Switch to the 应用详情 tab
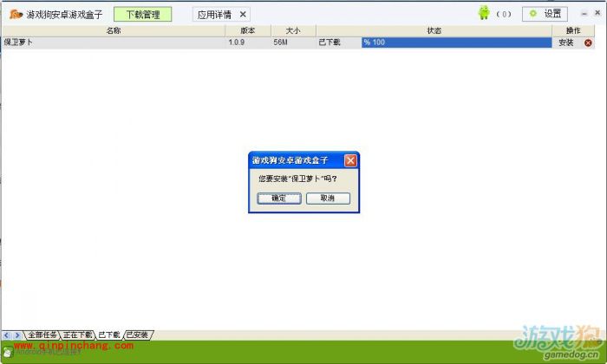This screenshot has height=364, width=607. (214, 15)
